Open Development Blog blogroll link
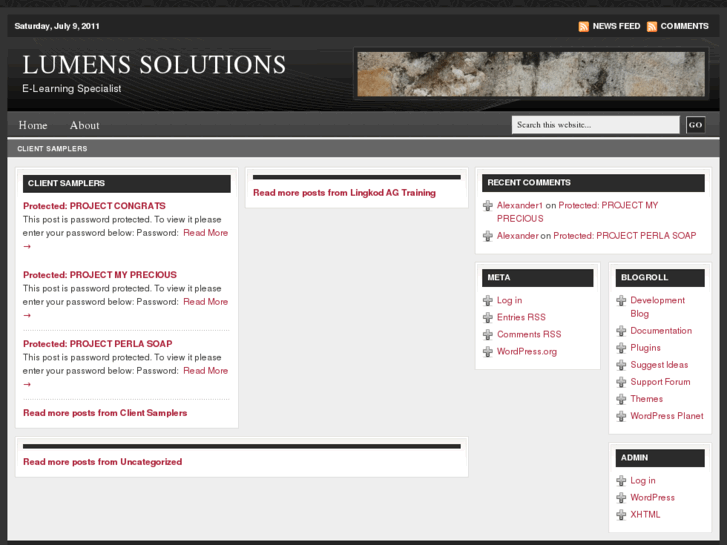The height and width of the screenshot is (545, 727). click(x=657, y=307)
